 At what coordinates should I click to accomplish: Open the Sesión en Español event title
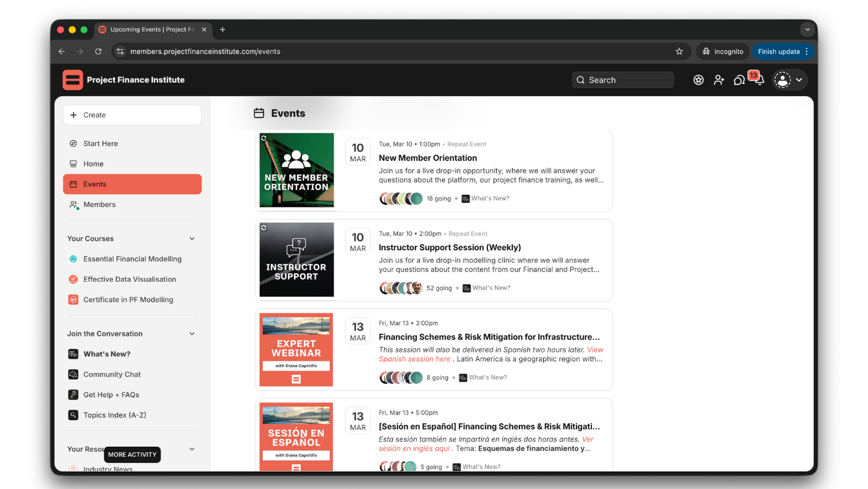[x=489, y=426]
